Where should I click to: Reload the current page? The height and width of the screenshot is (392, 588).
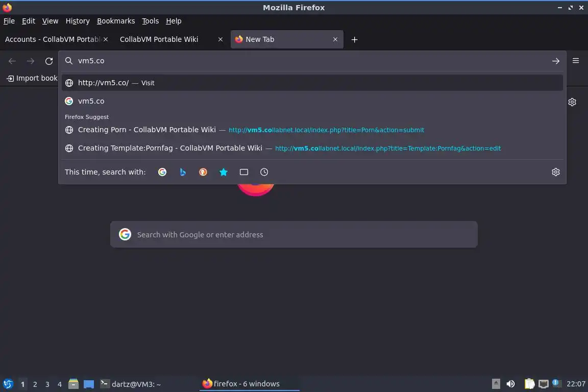[49, 61]
